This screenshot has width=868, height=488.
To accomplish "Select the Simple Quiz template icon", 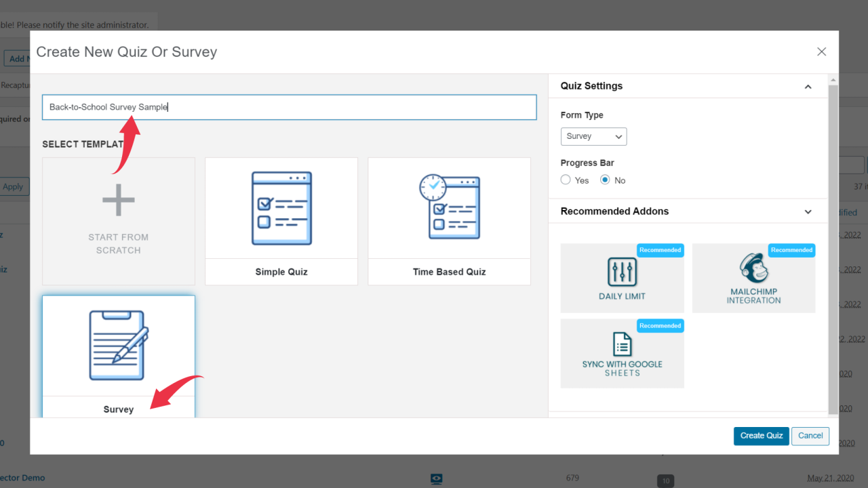I will point(281,208).
